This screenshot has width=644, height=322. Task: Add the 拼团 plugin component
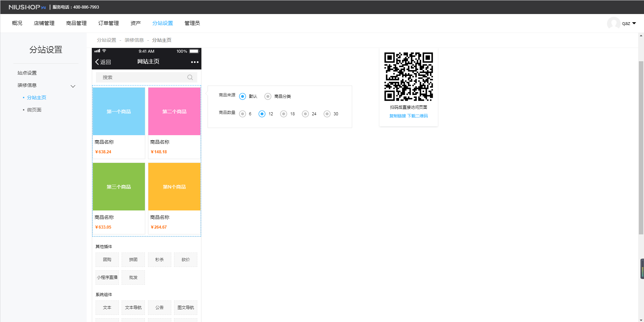click(133, 260)
